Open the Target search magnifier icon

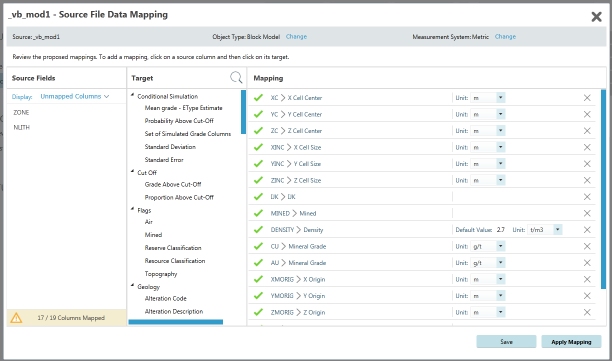tap(236, 78)
